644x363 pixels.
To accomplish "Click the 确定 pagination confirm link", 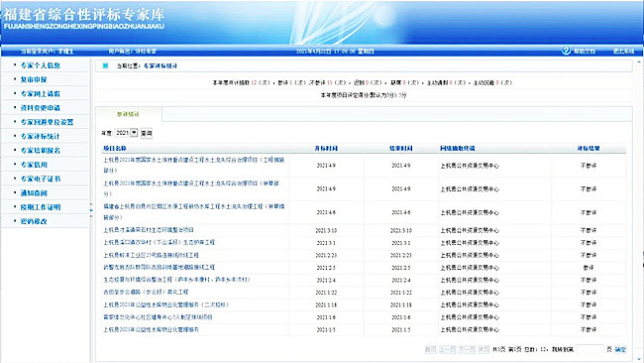I will (x=620, y=349).
